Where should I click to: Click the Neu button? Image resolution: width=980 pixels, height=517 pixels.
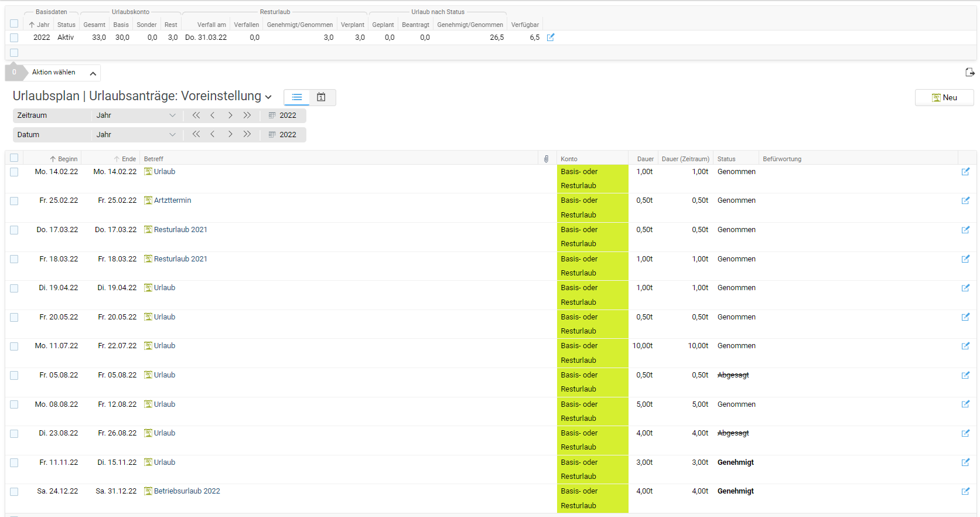click(944, 98)
